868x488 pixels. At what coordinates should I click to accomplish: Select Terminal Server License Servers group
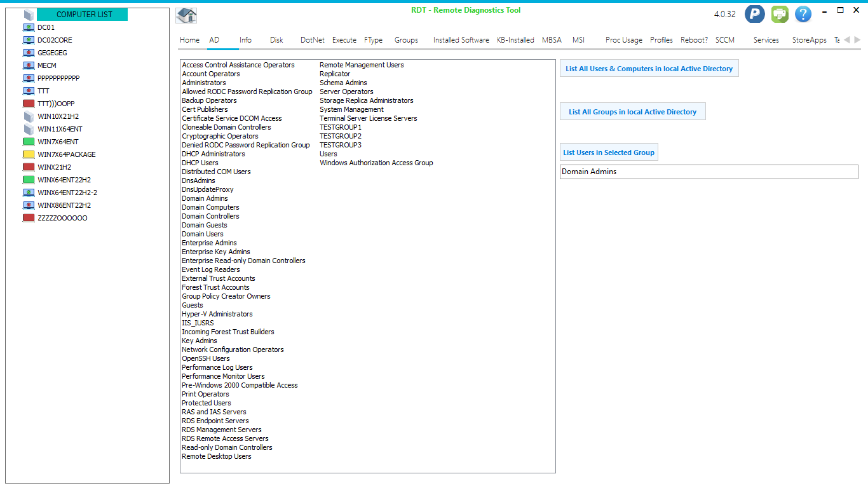tap(369, 118)
